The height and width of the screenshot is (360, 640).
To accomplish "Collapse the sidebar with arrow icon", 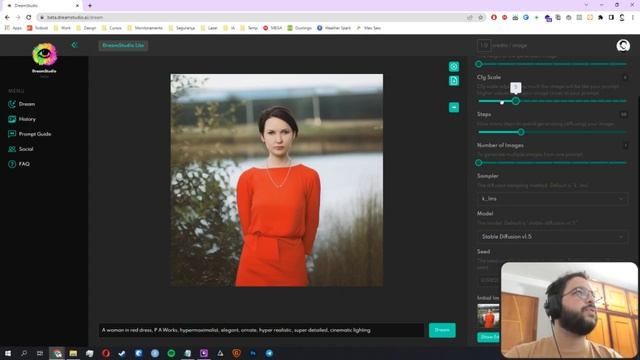I will (x=74, y=45).
